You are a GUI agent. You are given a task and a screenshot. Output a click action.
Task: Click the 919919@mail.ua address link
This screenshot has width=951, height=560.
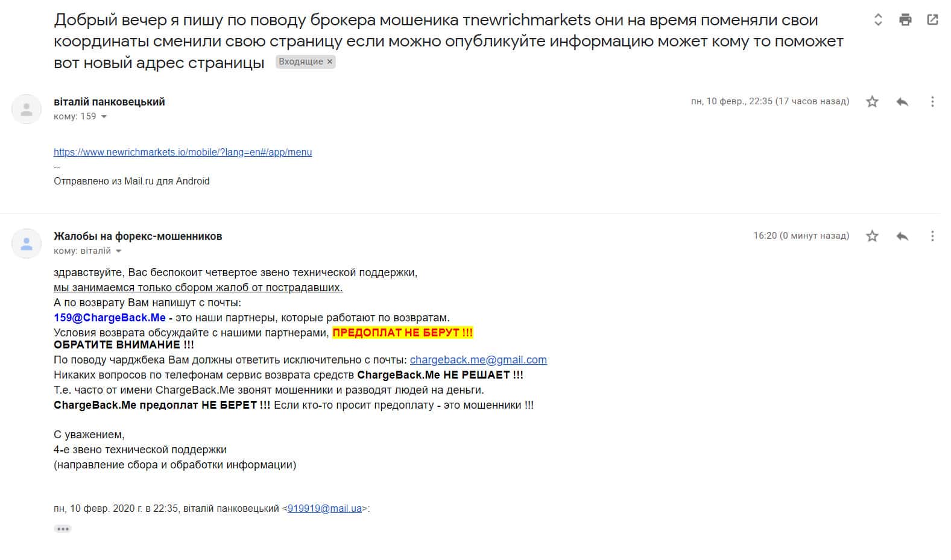click(x=324, y=508)
